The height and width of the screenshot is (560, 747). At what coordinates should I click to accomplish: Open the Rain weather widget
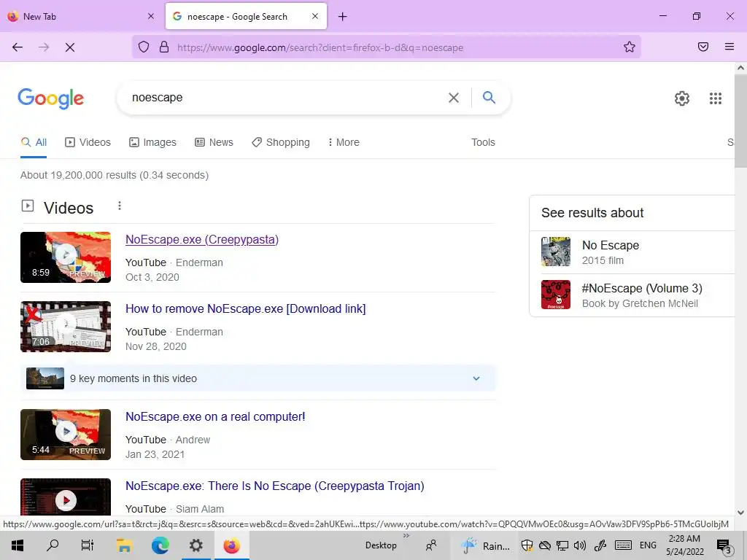(487, 545)
